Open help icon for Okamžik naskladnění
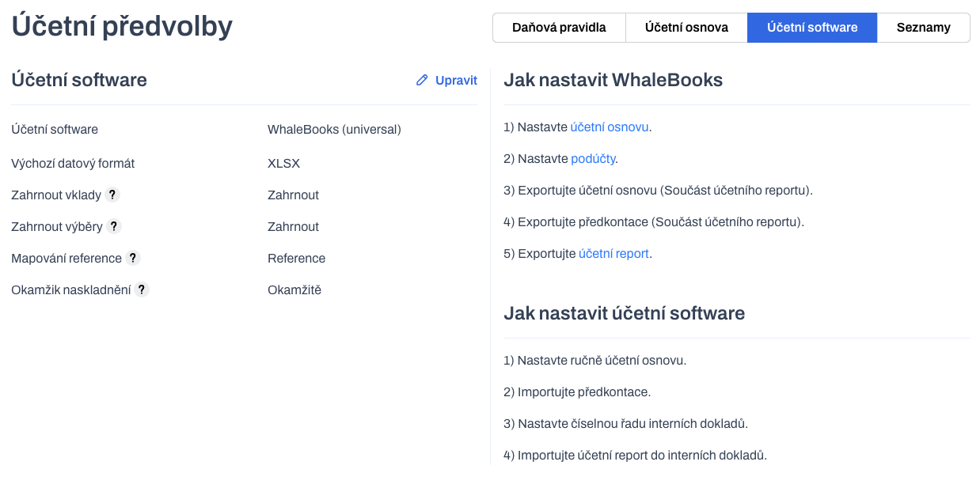Viewport: 980px width, 488px height. (142, 289)
